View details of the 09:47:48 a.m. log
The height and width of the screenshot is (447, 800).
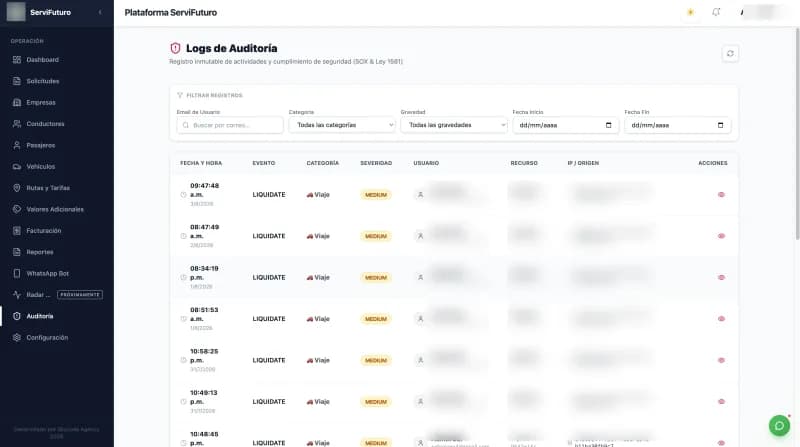click(721, 194)
